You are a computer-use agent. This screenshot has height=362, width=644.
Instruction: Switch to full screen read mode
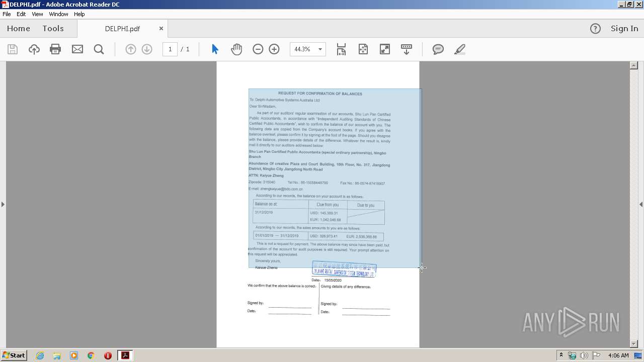point(385,49)
